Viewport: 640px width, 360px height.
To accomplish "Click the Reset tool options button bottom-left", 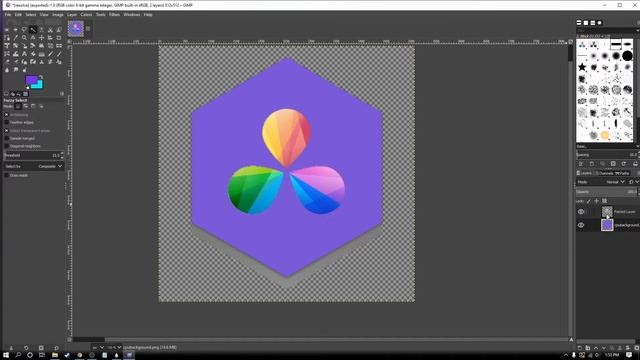I will (x=56, y=348).
